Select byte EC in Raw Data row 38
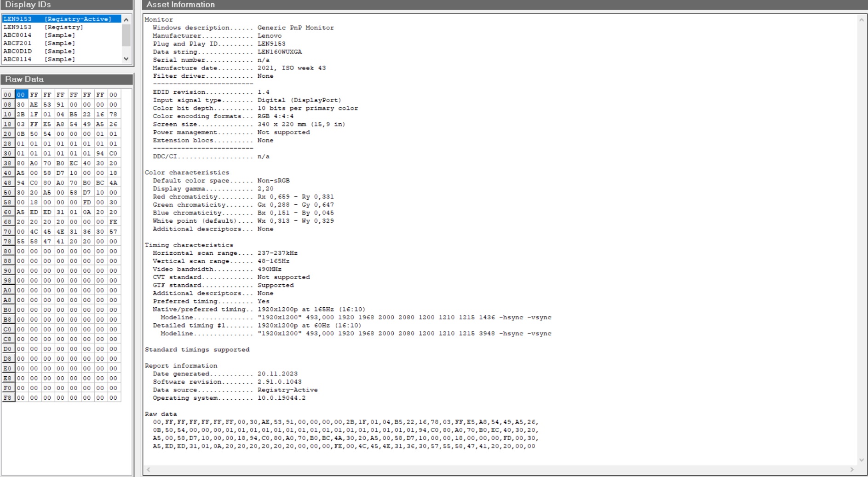This screenshot has width=868, height=477. click(x=74, y=163)
